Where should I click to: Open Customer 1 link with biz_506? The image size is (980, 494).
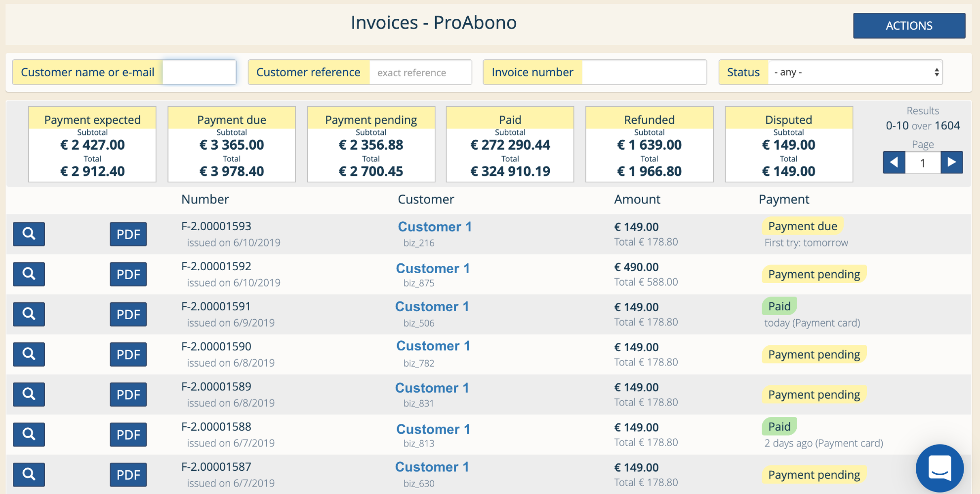coord(432,306)
